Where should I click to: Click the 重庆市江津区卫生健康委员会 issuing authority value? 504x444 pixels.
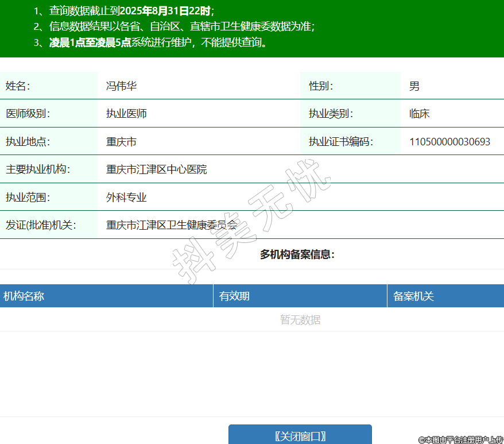[171, 225]
